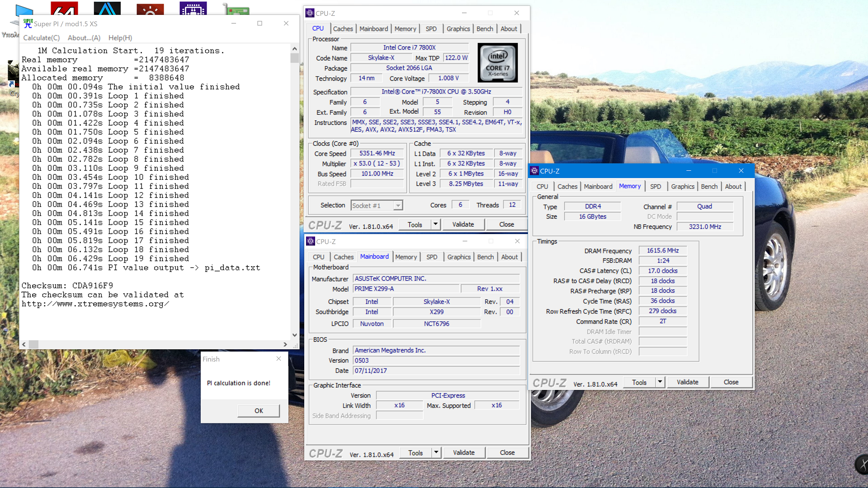Click the processor name 'Intel Core i7 7800X'
The height and width of the screenshot is (488, 868).
pyautogui.click(x=409, y=47)
